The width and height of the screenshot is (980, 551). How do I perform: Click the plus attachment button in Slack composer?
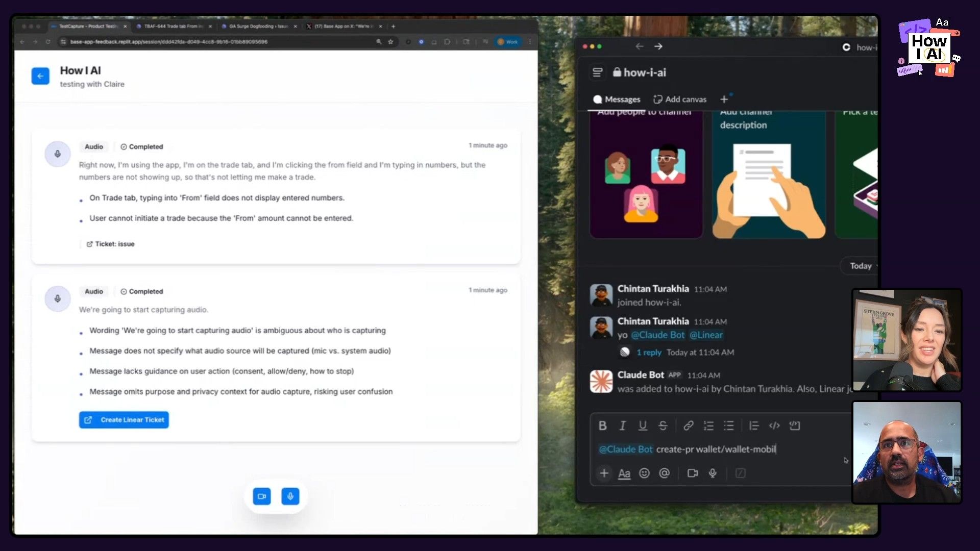tap(604, 473)
